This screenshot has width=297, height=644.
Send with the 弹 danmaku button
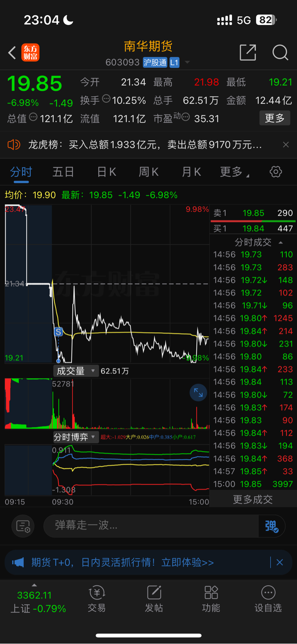[271, 526]
